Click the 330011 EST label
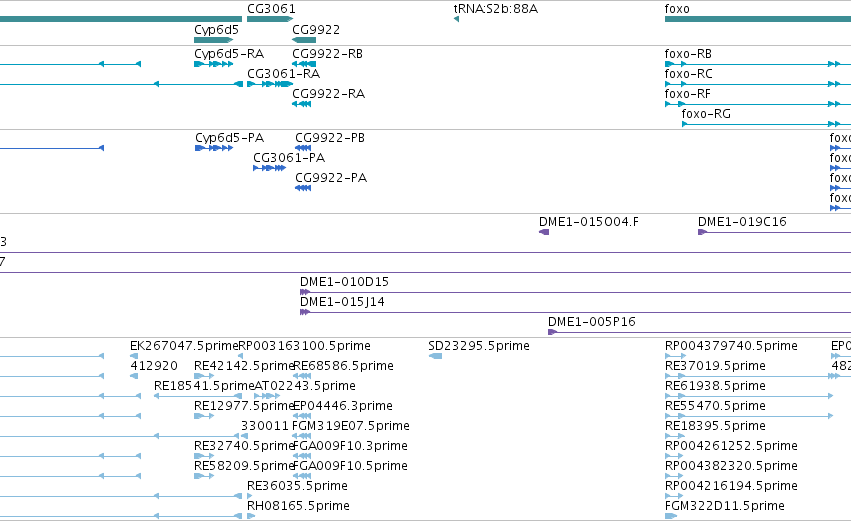The image size is (851, 521). (265, 427)
